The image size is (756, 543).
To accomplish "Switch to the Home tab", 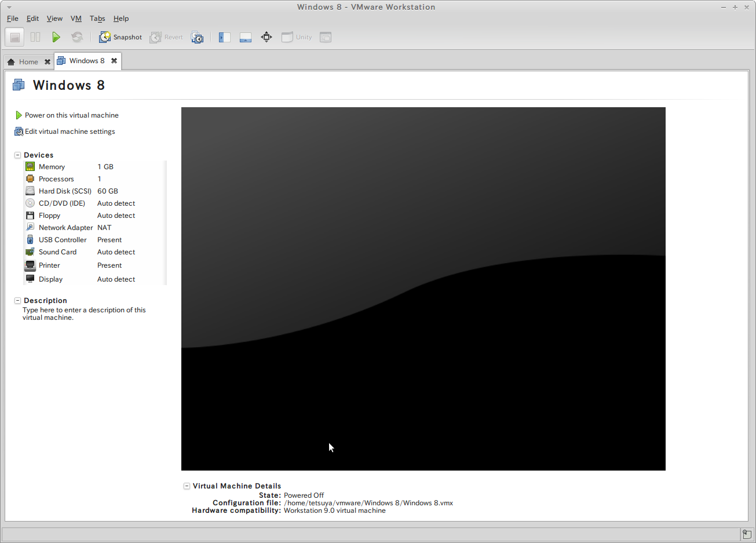I will pos(28,62).
